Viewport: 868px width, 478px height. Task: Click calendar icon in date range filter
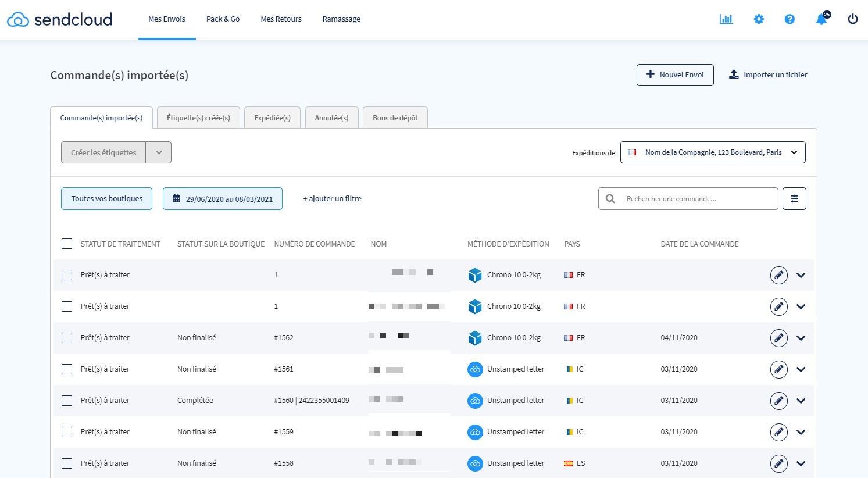point(176,199)
